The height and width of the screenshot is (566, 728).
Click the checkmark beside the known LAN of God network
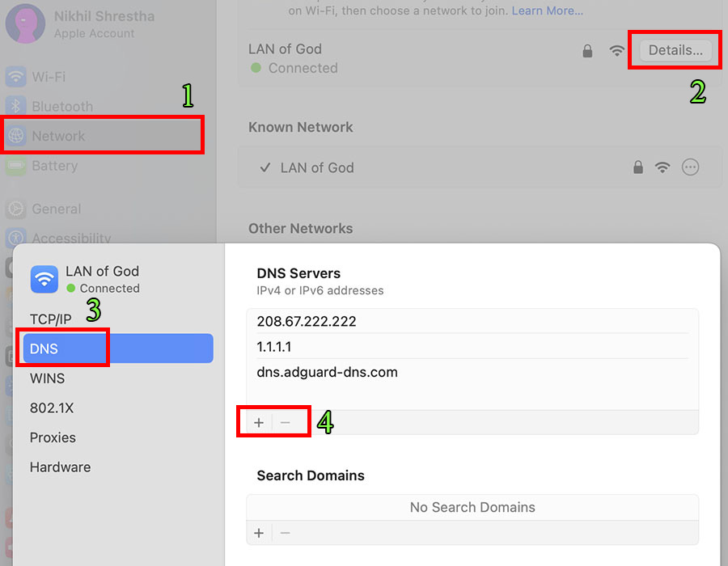(265, 167)
